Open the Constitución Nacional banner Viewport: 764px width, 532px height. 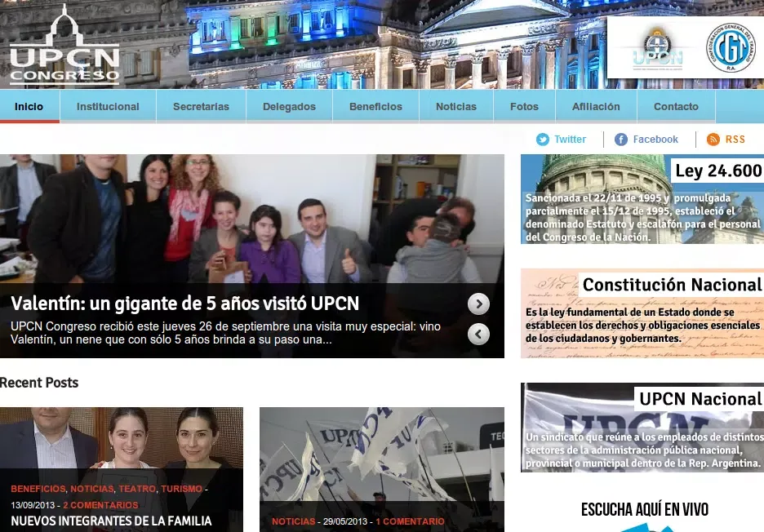coord(642,313)
